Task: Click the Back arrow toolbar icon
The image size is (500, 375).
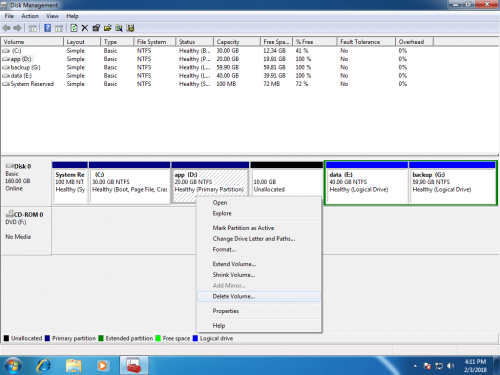Action: pyautogui.click(x=6, y=28)
